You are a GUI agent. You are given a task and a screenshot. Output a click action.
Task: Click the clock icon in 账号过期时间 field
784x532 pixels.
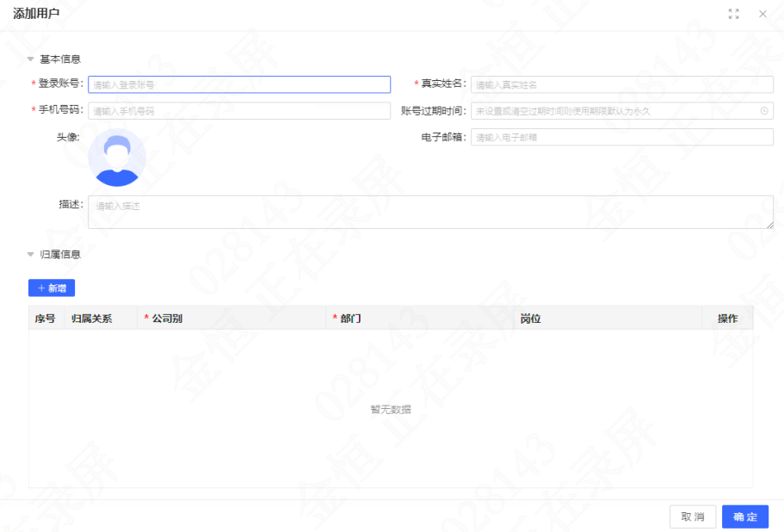click(x=764, y=111)
